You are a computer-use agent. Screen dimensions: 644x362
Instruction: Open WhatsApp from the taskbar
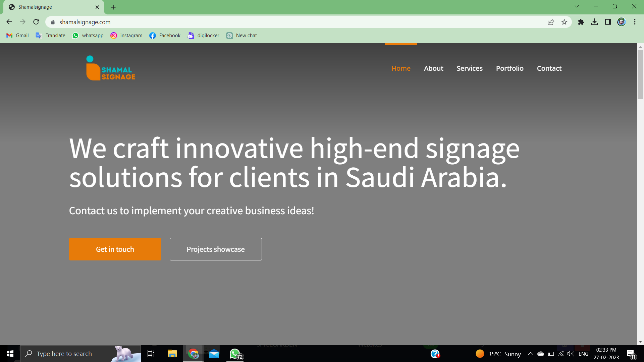pyautogui.click(x=235, y=354)
